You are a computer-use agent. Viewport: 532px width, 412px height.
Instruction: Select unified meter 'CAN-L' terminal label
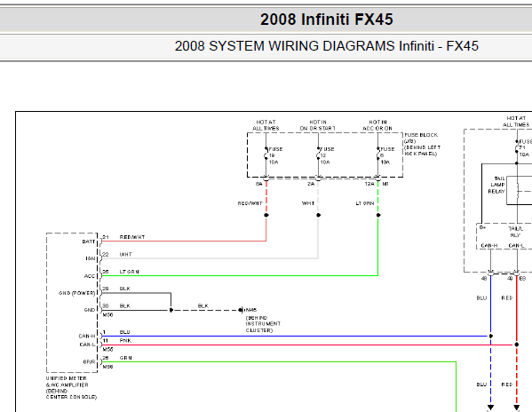point(87,345)
